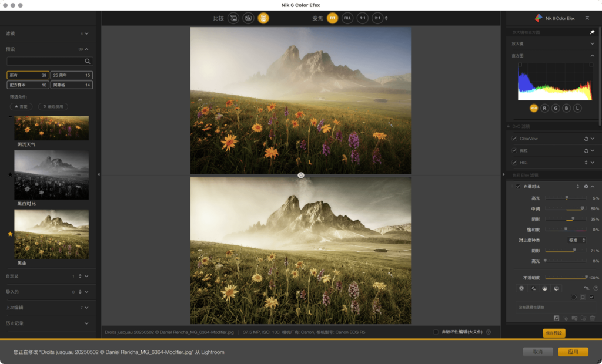Toggle the 色调对比 filter checkbox

point(518,187)
